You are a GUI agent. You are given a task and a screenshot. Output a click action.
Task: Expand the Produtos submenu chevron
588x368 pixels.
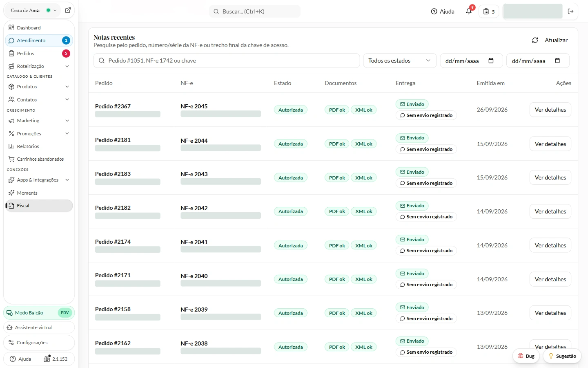[67, 87]
